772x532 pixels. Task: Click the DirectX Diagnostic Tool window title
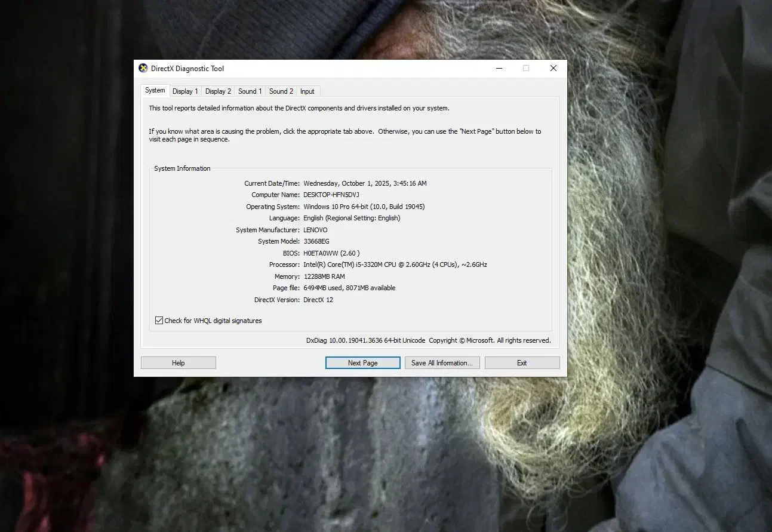tap(187, 69)
